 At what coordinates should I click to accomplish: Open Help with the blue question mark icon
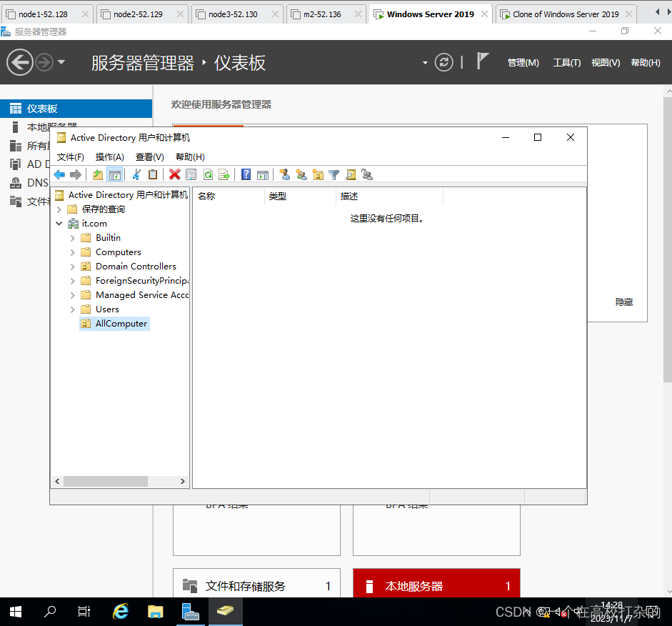click(x=246, y=174)
